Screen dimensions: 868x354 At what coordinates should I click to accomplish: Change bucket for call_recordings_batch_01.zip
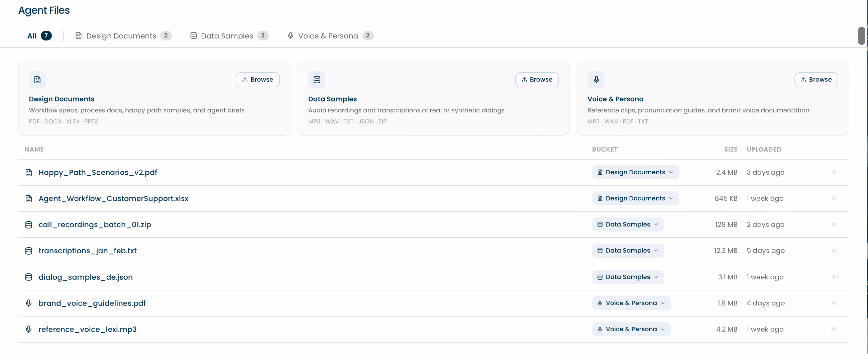point(628,225)
